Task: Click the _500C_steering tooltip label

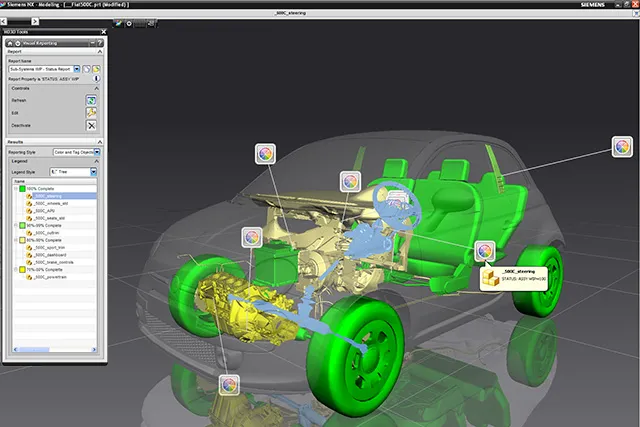Action: [519, 271]
